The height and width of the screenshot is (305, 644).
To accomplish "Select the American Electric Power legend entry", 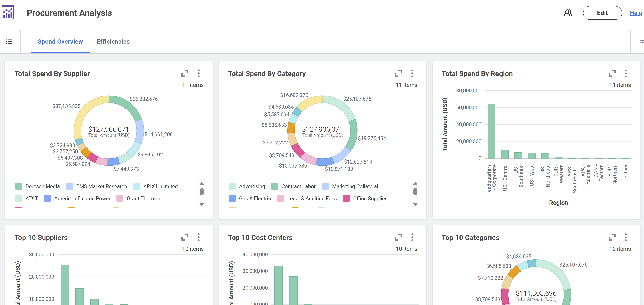I will [77, 198].
